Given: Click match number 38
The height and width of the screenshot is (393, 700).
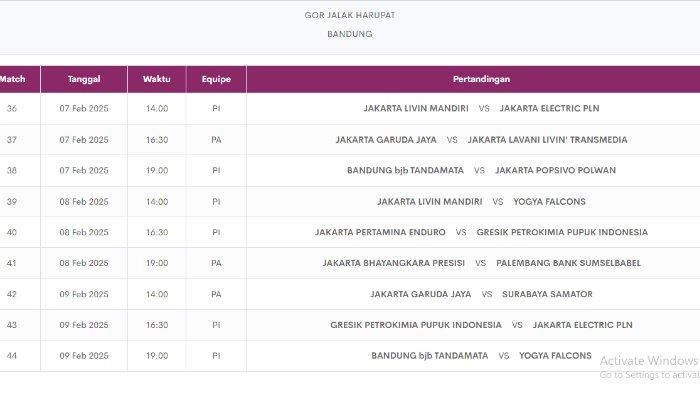Looking at the screenshot, I should point(12,171).
